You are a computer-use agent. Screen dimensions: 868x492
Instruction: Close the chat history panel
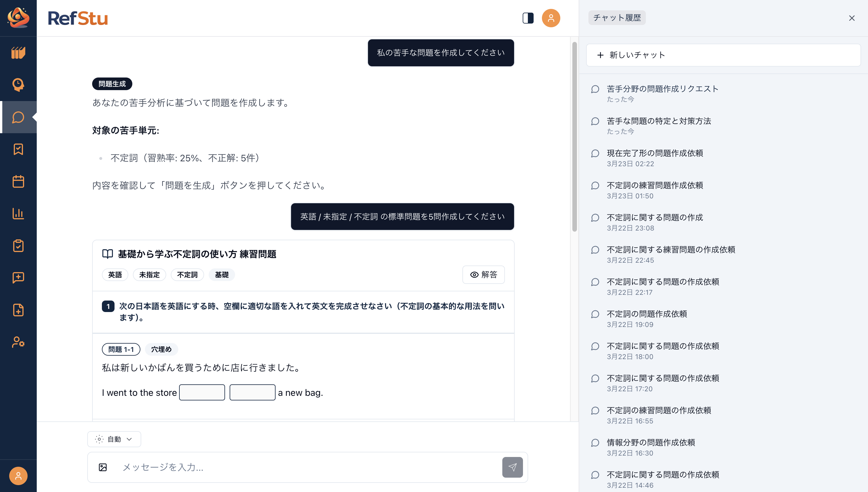point(851,18)
